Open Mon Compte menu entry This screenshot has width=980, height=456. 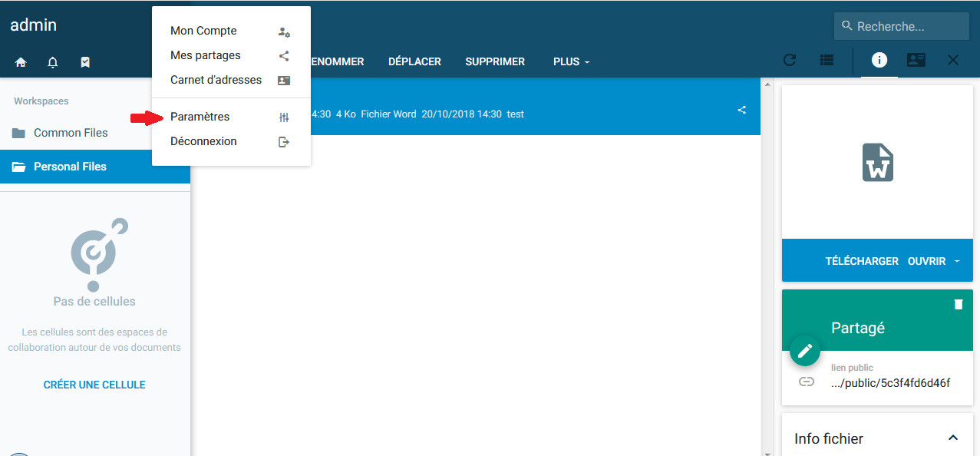tap(203, 31)
